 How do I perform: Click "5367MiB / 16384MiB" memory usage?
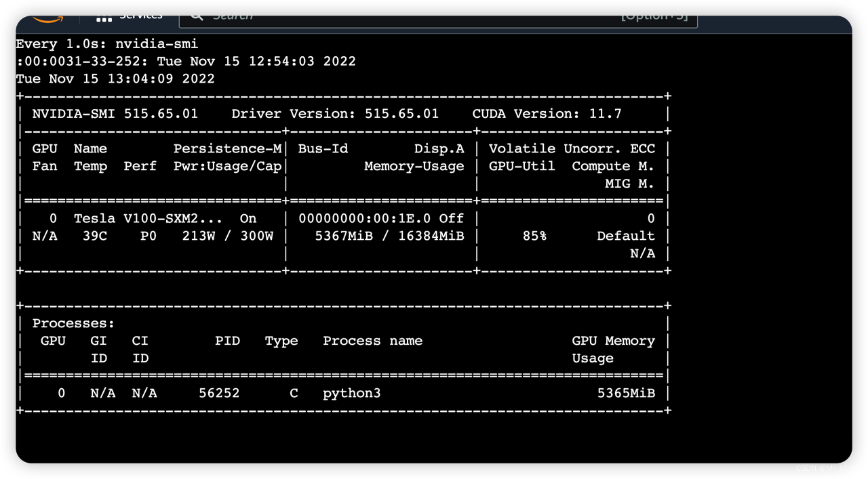click(389, 236)
